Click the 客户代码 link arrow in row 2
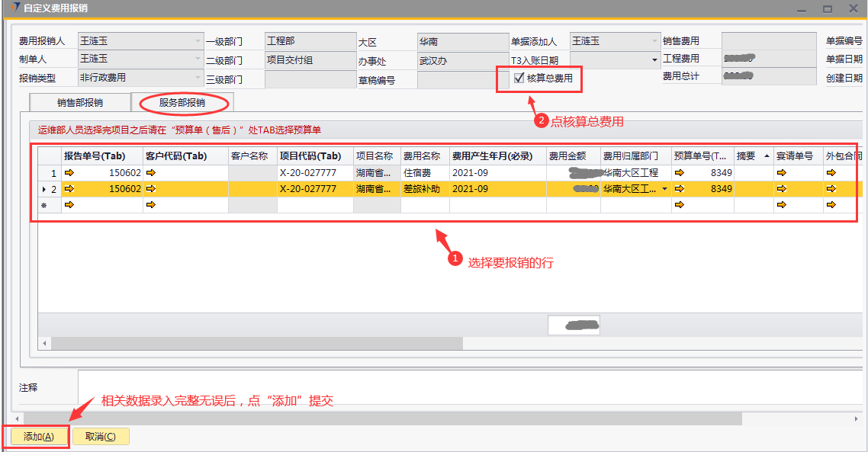The height and width of the screenshot is (452, 868). (x=150, y=189)
